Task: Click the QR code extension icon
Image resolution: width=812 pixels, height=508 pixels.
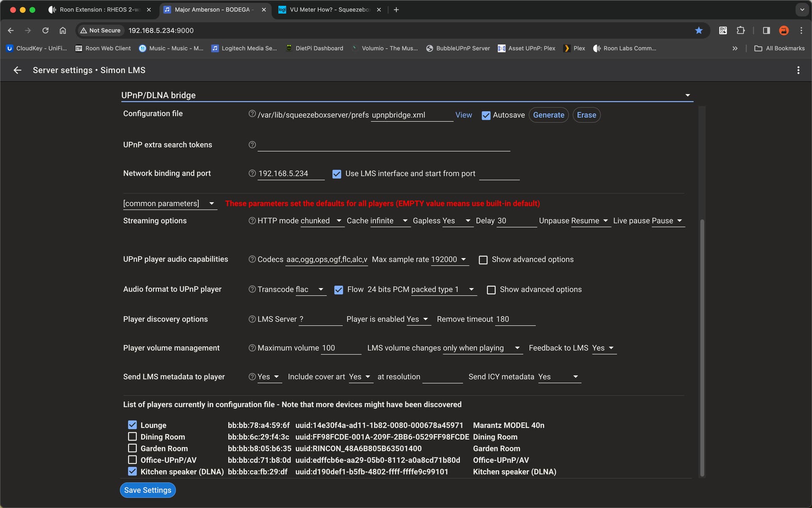Action: [723, 30]
